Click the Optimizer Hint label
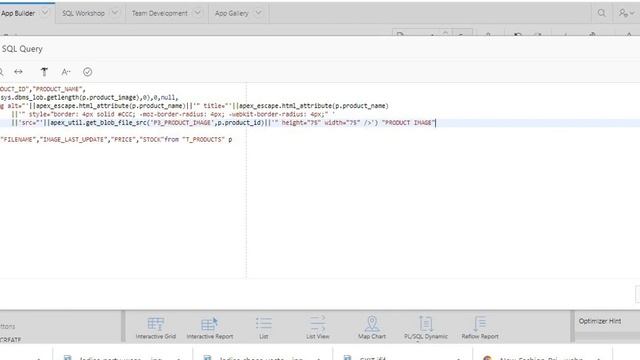640x360 pixels. point(600,321)
